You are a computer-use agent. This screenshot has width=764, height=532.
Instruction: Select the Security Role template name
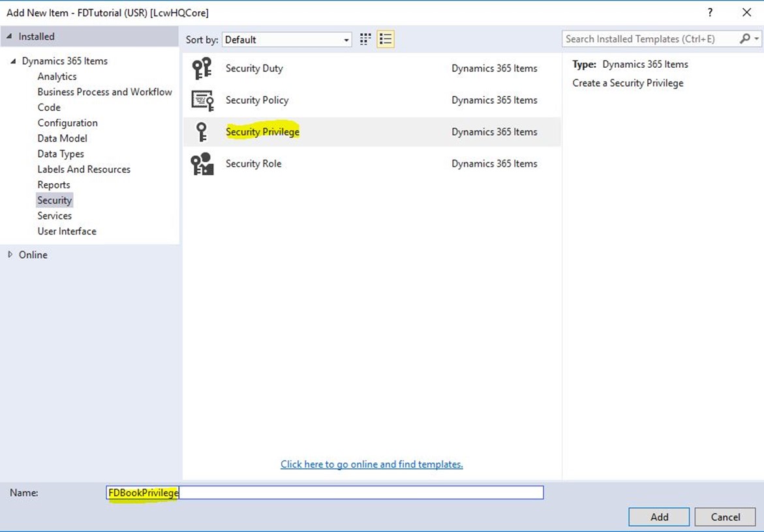click(x=253, y=164)
